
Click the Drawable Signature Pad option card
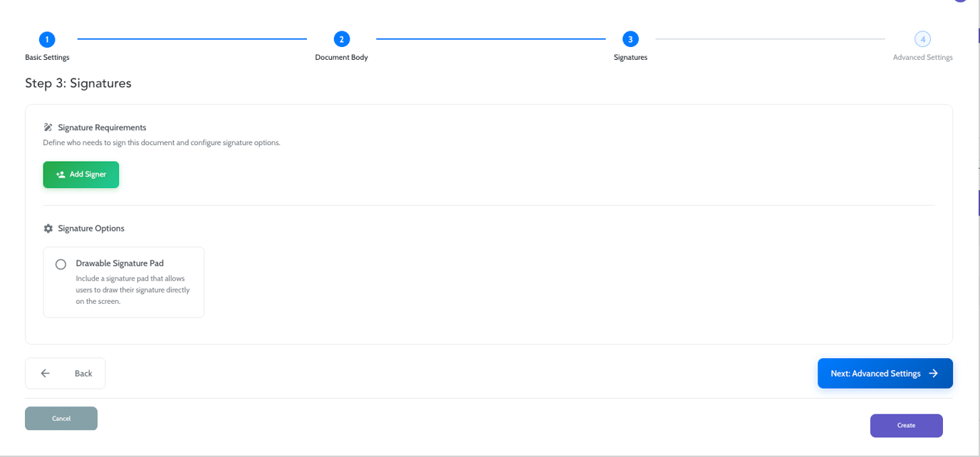(x=123, y=282)
